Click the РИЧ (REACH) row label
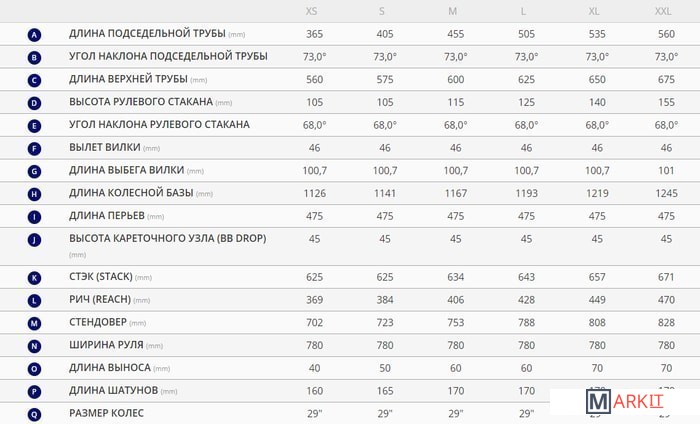 99,300
